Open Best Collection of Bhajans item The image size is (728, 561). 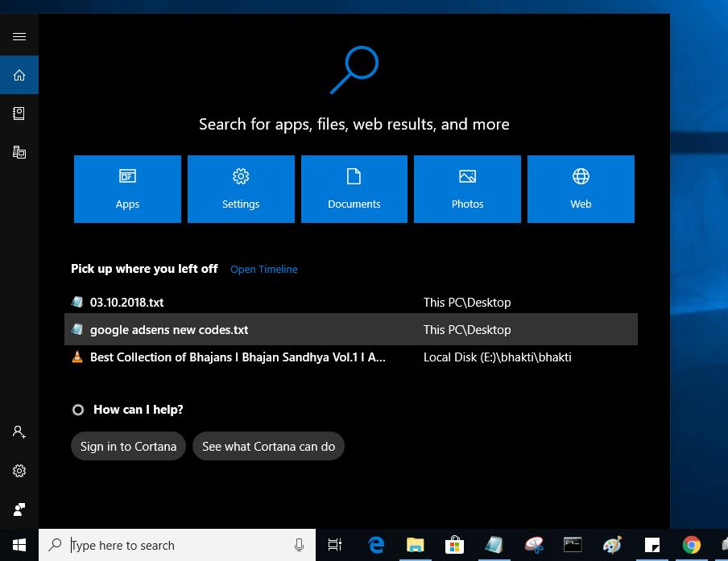351,357
